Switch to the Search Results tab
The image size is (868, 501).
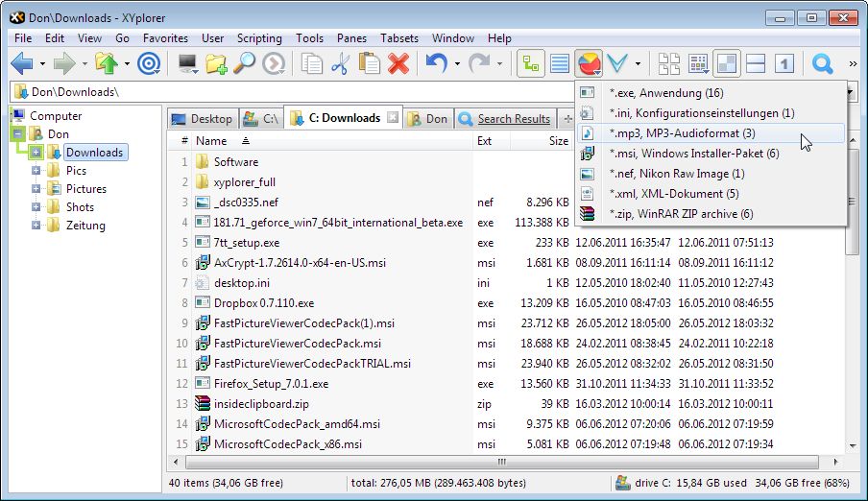tap(505, 119)
